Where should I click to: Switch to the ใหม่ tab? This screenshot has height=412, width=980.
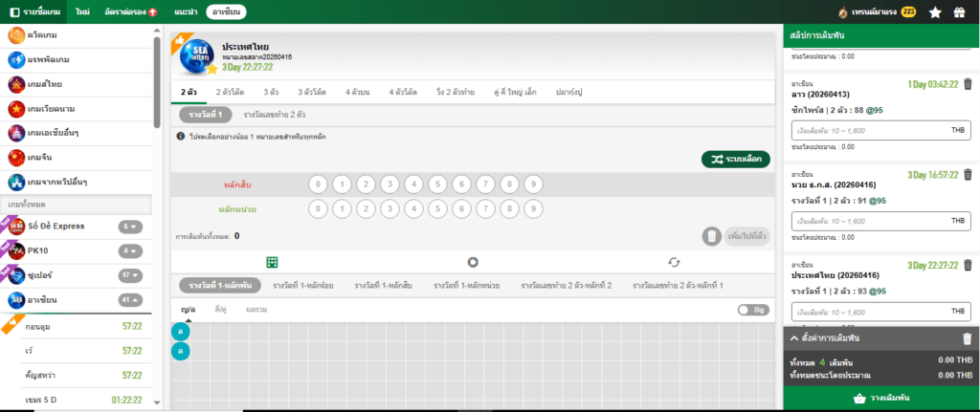tap(81, 11)
